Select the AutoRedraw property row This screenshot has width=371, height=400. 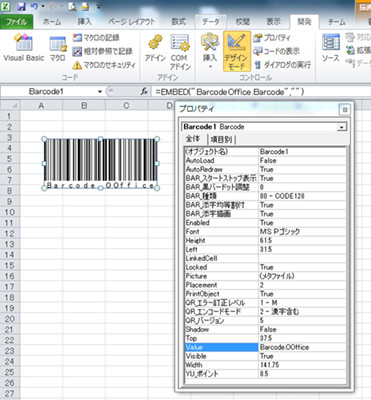coord(265,169)
